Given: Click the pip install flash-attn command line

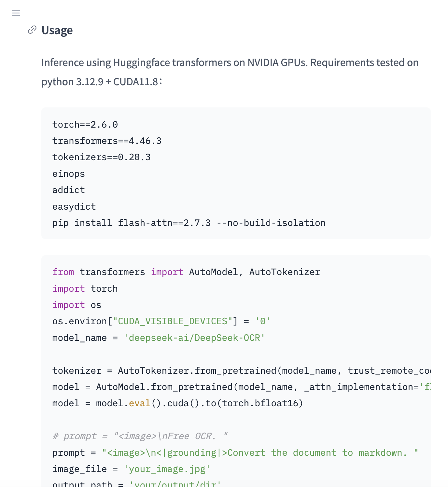Looking at the screenshot, I should pos(189,223).
